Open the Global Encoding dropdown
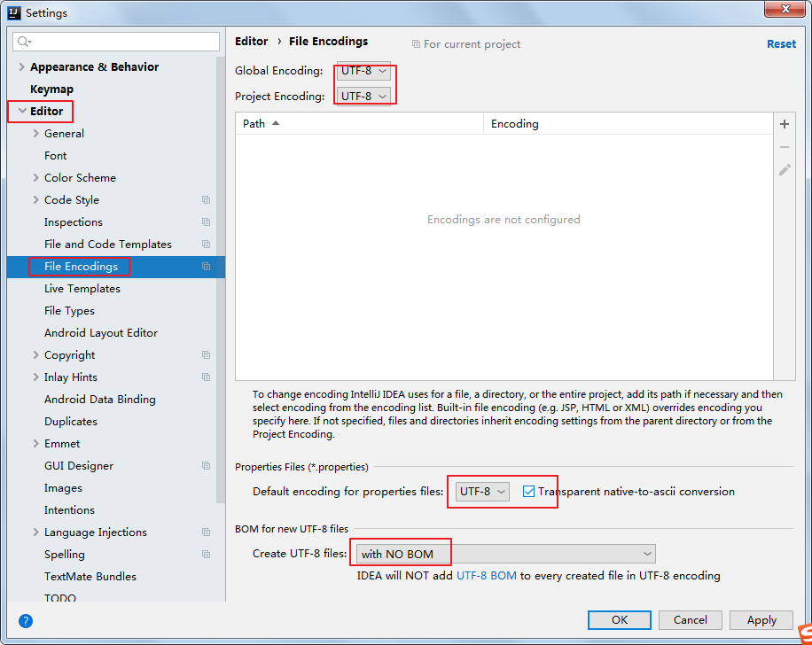Viewport: 812px width, 645px height. click(x=363, y=71)
